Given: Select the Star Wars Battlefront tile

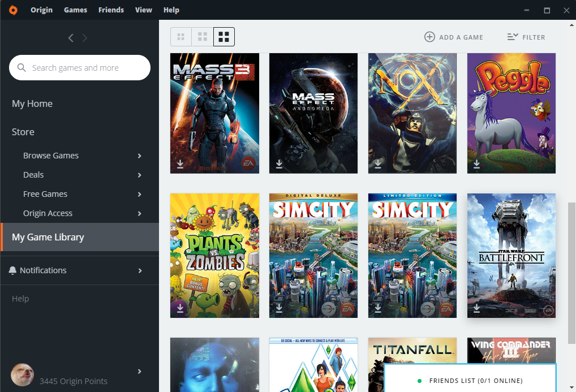Looking at the screenshot, I should point(511,256).
